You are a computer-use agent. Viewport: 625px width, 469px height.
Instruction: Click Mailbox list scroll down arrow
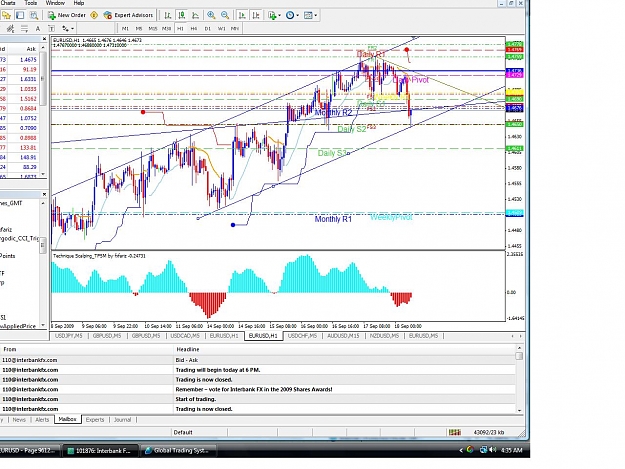point(519,410)
